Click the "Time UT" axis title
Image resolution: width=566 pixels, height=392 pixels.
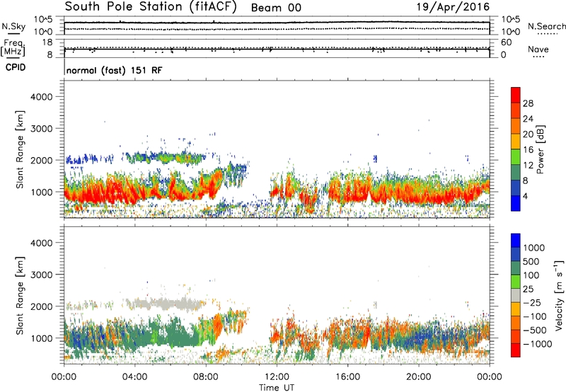pos(277,388)
